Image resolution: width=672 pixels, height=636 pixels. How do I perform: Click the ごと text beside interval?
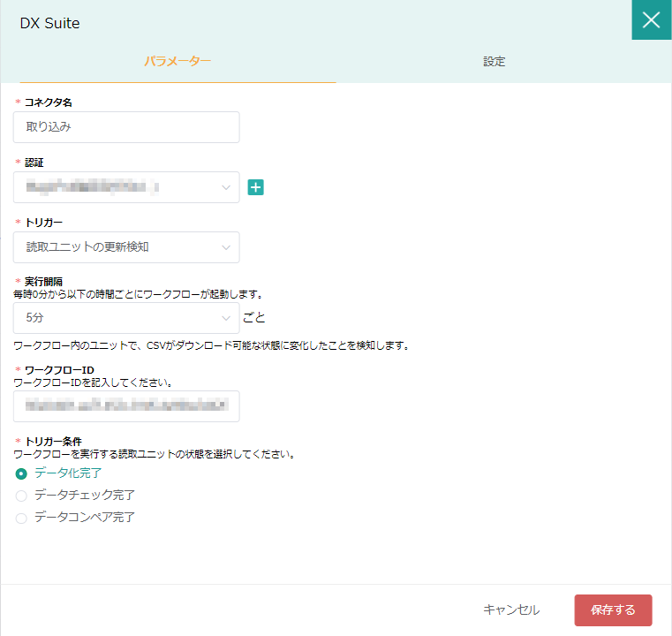(254, 318)
